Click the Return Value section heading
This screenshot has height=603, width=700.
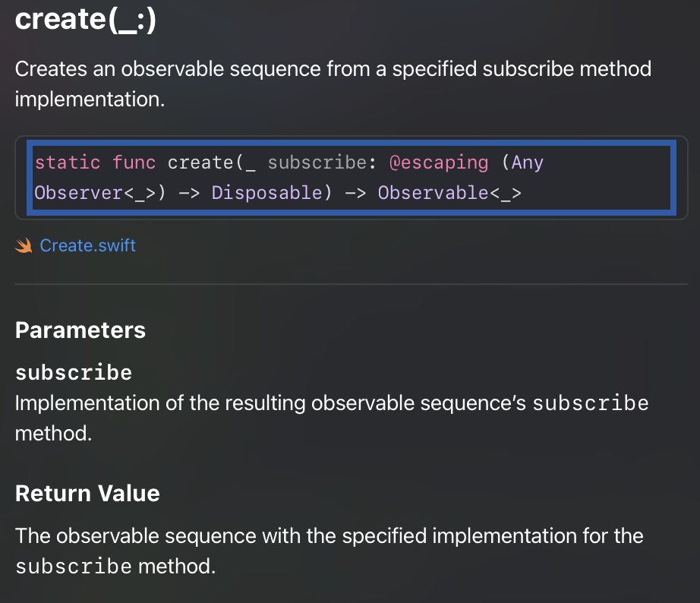[87, 494]
